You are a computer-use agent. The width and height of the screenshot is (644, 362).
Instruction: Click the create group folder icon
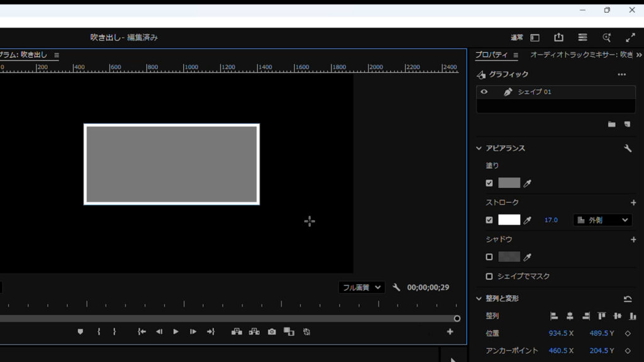611,124
